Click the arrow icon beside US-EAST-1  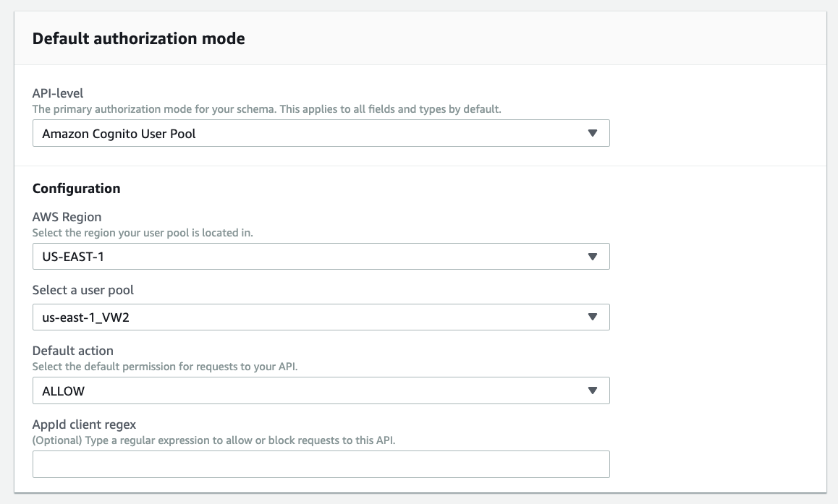593,256
